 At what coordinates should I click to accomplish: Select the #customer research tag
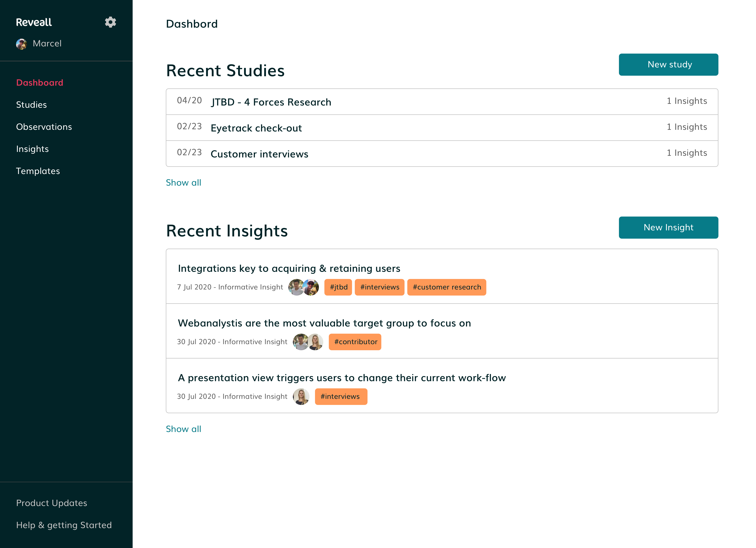[447, 287]
